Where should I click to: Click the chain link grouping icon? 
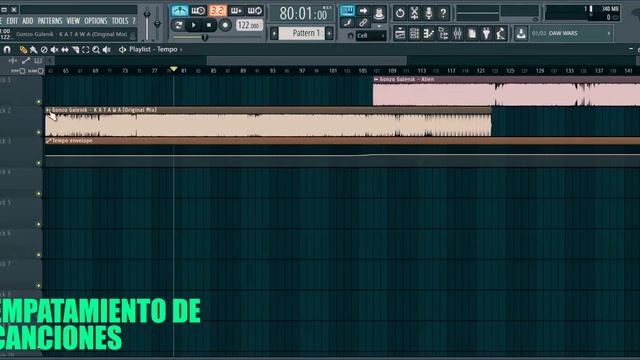coord(363,23)
